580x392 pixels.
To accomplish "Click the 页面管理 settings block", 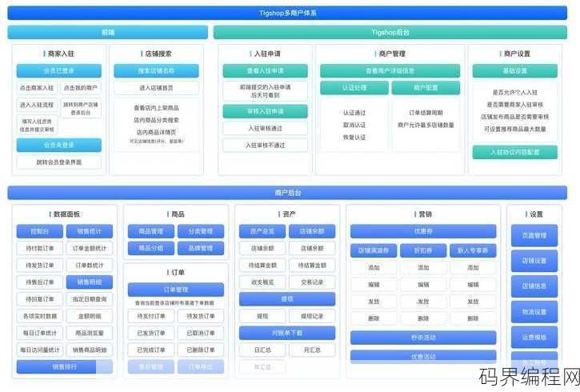I will coord(534,235).
